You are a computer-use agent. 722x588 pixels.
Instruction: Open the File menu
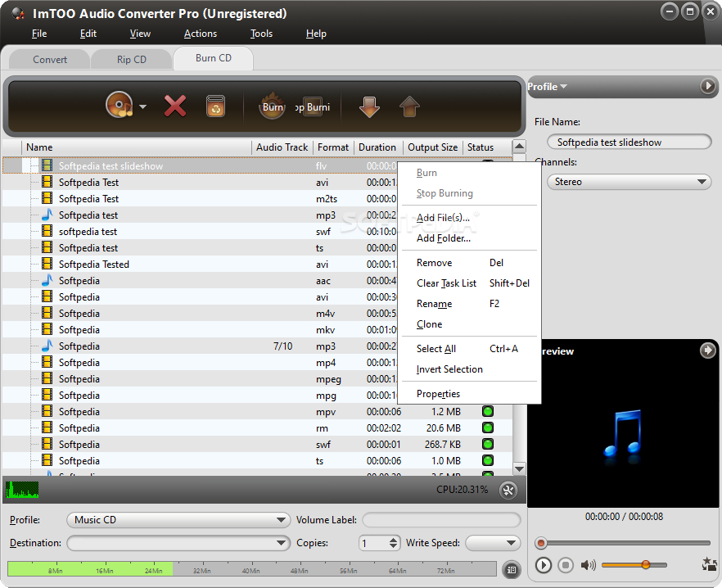[39, 34]
